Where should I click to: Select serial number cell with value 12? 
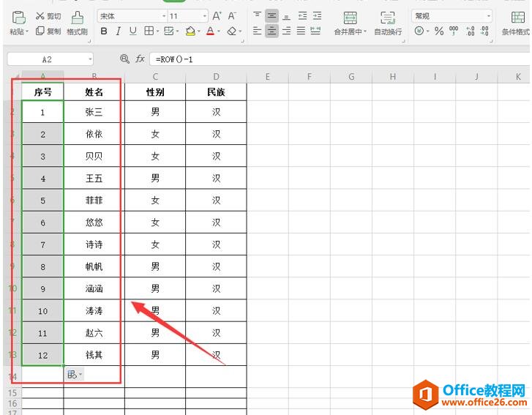[42, 355]
